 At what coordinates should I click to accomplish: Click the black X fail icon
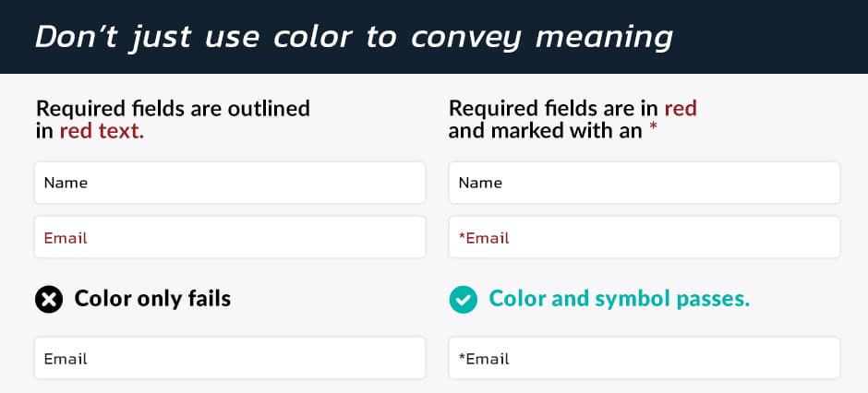click(49, 300)
